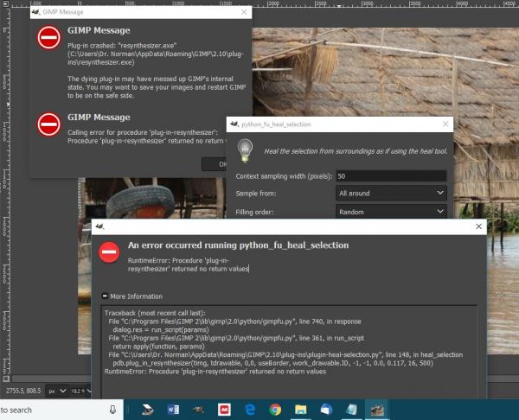Open the Microsoft Store taskbar icon
This screenshot has height=420, width=519.
[326, 410]
